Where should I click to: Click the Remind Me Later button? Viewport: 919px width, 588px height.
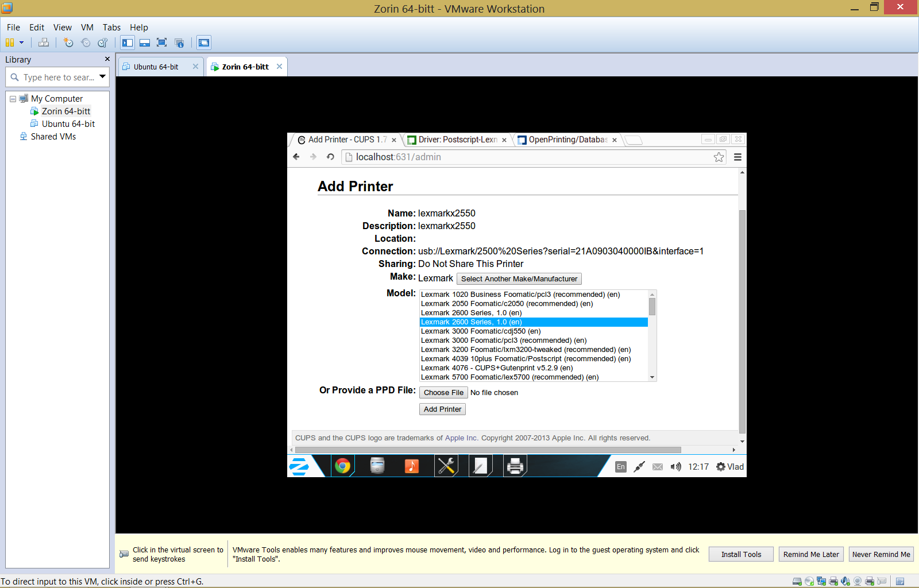click(x=811, y=554)
